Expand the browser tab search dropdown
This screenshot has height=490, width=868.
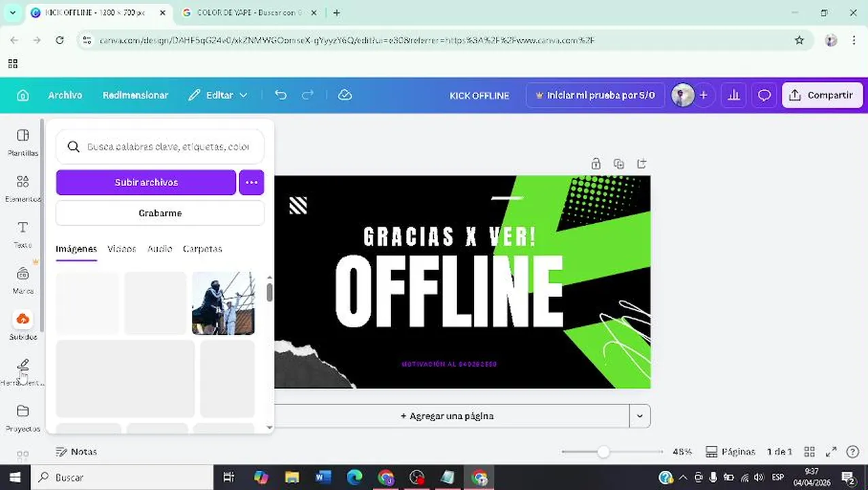point(12,13)
